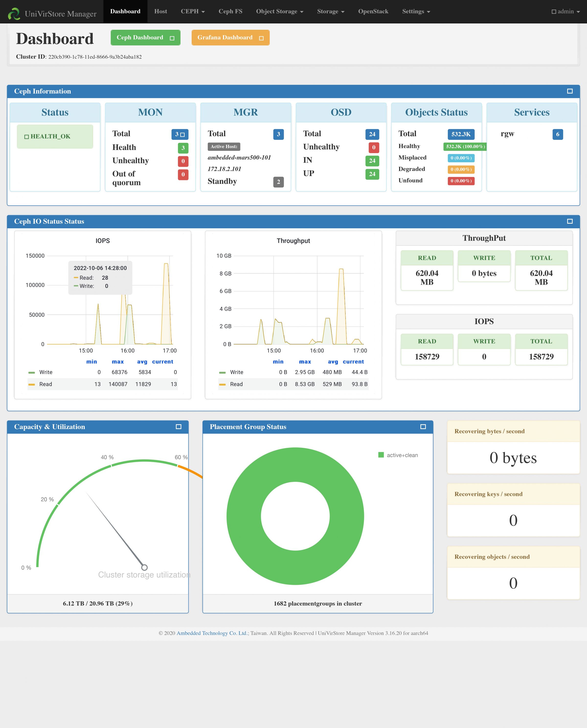587x728 pixels.
Task: Click the icon in MON Total badge
Action: 183,134
